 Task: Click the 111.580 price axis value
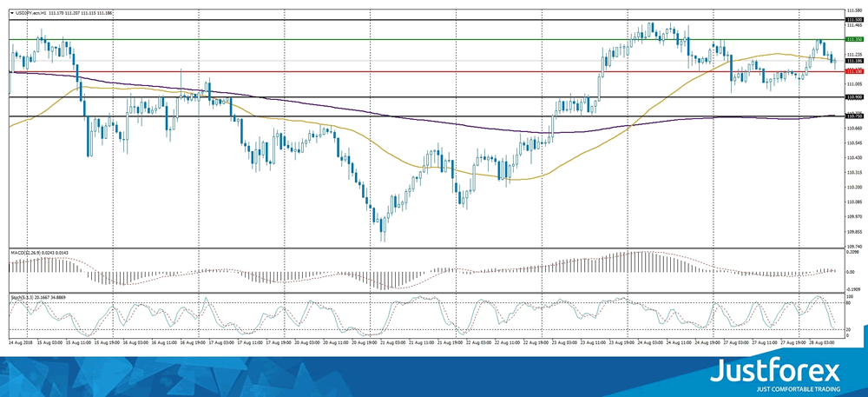[853, 10]
